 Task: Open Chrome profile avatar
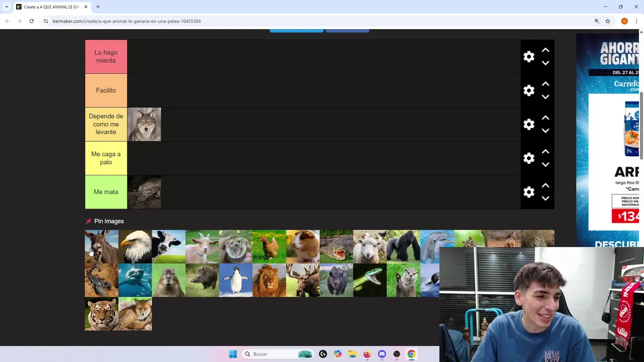[624, 21]
